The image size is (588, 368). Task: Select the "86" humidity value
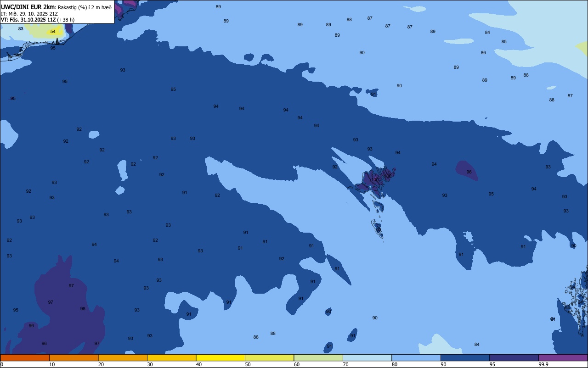(x=483, y=53)
